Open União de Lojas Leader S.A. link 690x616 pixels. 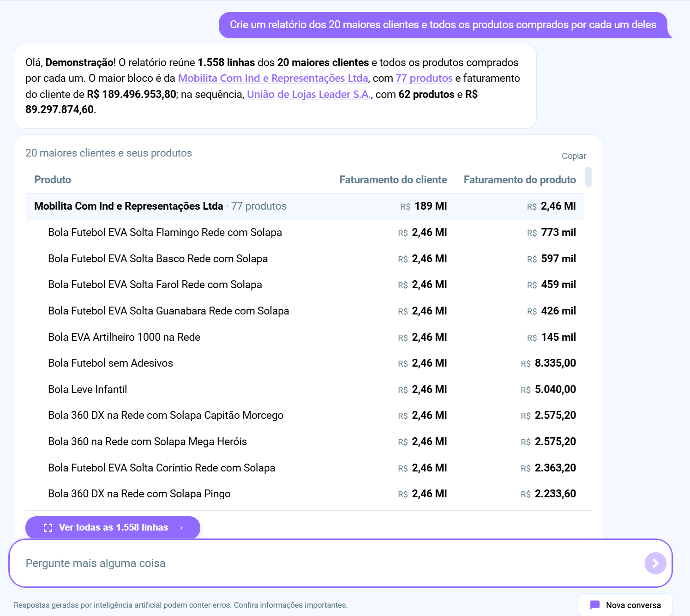tap(309, 94)
